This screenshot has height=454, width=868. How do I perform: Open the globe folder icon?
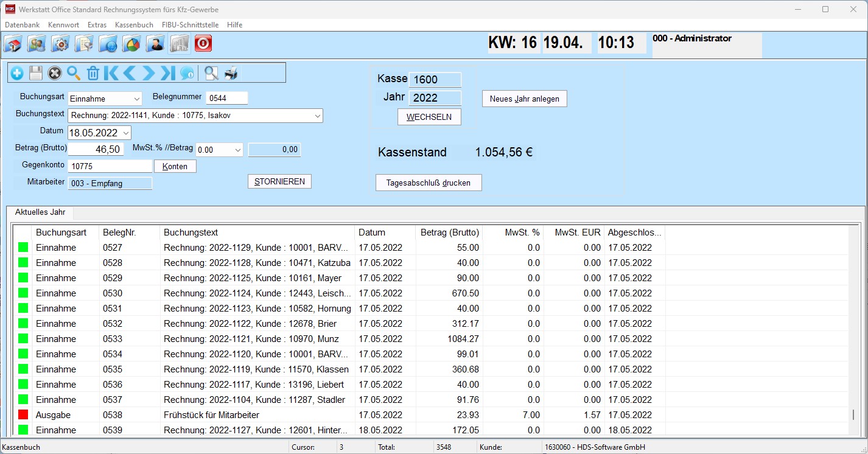[x=108, y=44]
